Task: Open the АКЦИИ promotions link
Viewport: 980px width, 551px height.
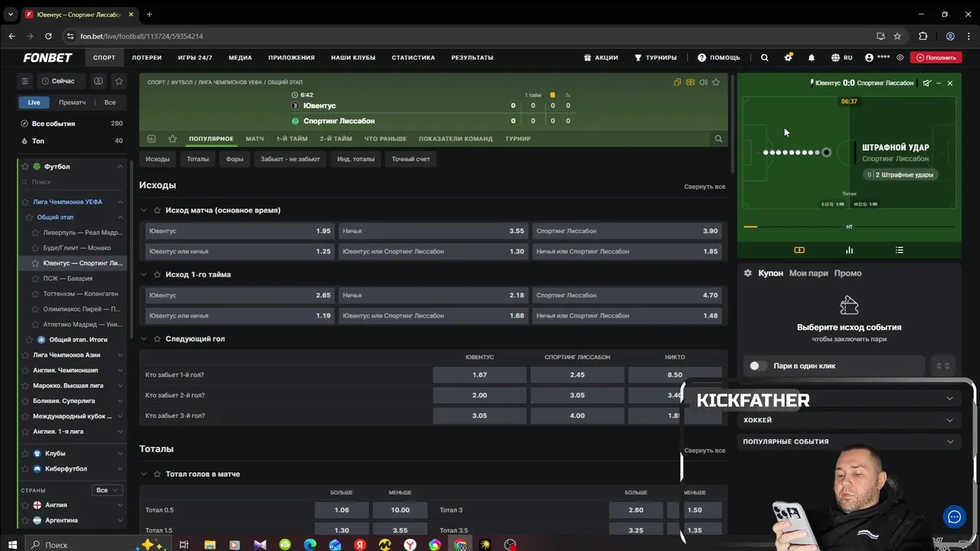Action: [601, 57]
